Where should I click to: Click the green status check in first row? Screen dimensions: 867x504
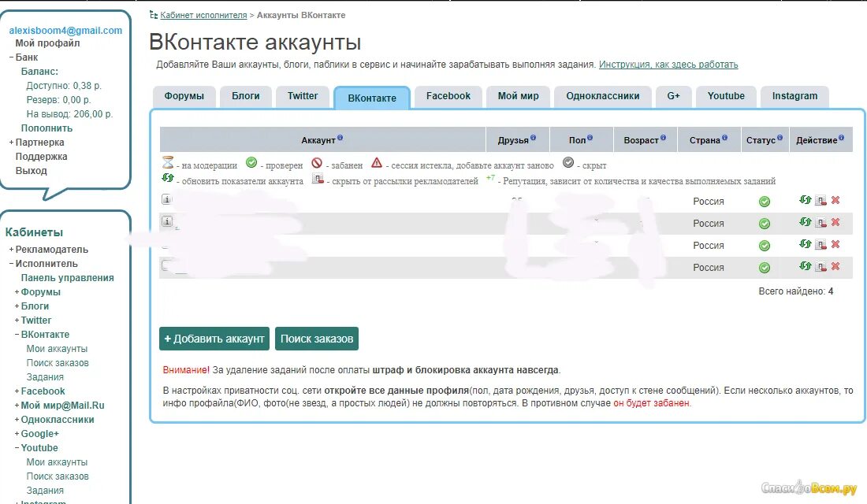tap(765, 202)
